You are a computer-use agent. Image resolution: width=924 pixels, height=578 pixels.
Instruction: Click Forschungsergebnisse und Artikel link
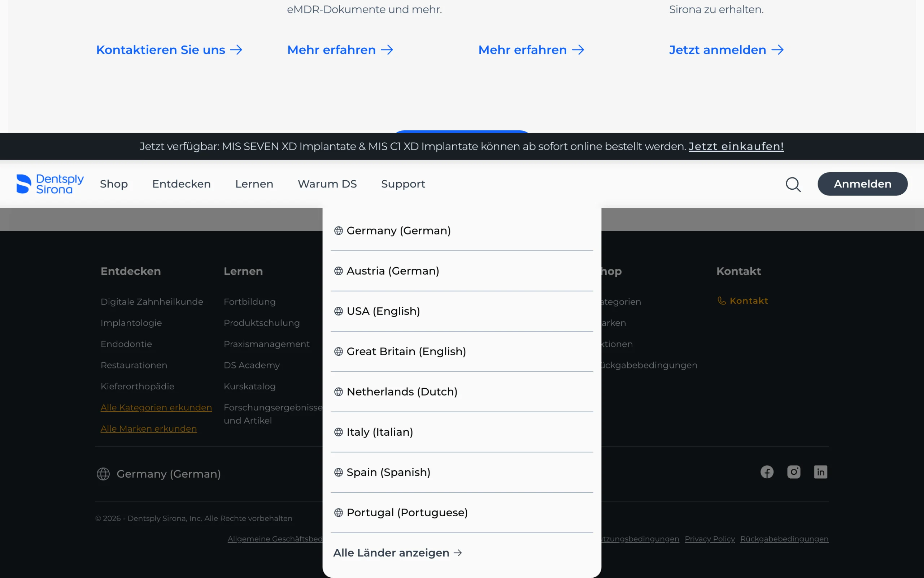[273, 414]
